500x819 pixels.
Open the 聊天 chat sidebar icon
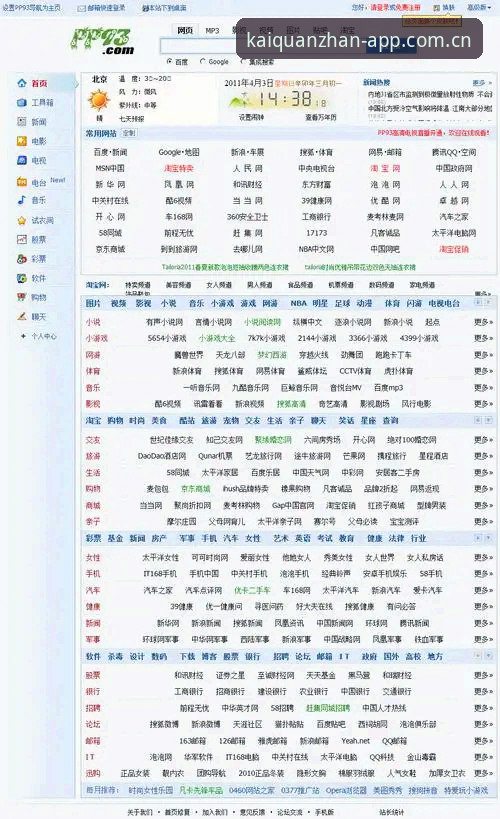point(22,317)
